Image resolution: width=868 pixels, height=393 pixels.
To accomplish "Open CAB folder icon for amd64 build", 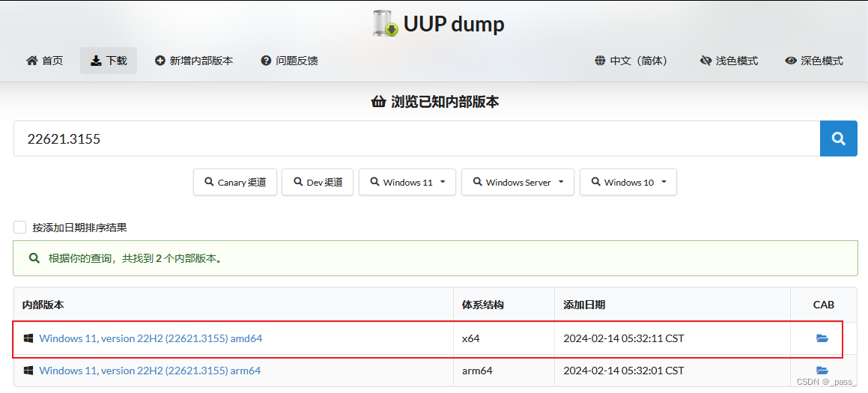I will 822,338.
